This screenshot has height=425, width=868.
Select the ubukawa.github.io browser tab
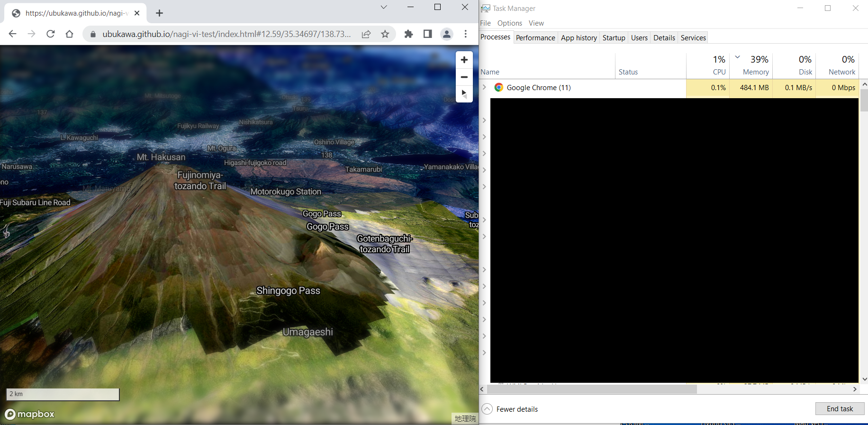(x=76, y=13)
